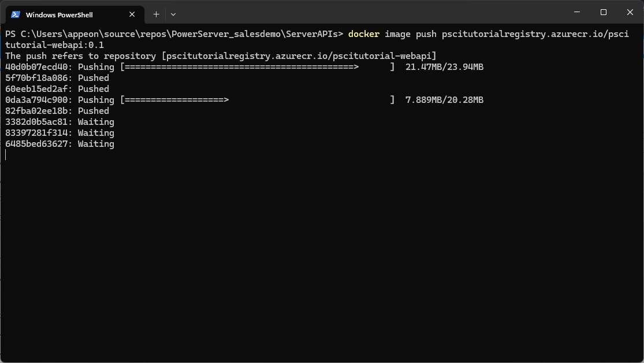The image size is (644, 363).
Task: Click the 83397281f314 Waiting line
Action: pyautogui.click(x=59, y=132)
